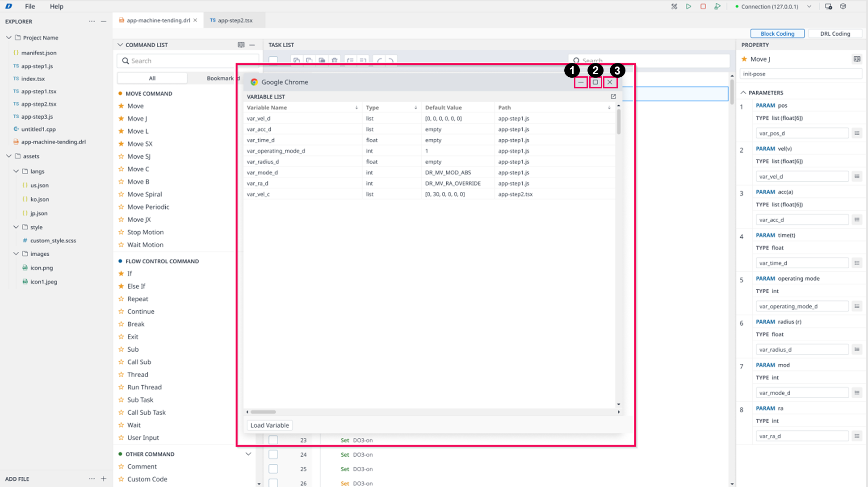Screen dimensions: 868x487
Task: Open the Help menu
Action: click(56, 6)
